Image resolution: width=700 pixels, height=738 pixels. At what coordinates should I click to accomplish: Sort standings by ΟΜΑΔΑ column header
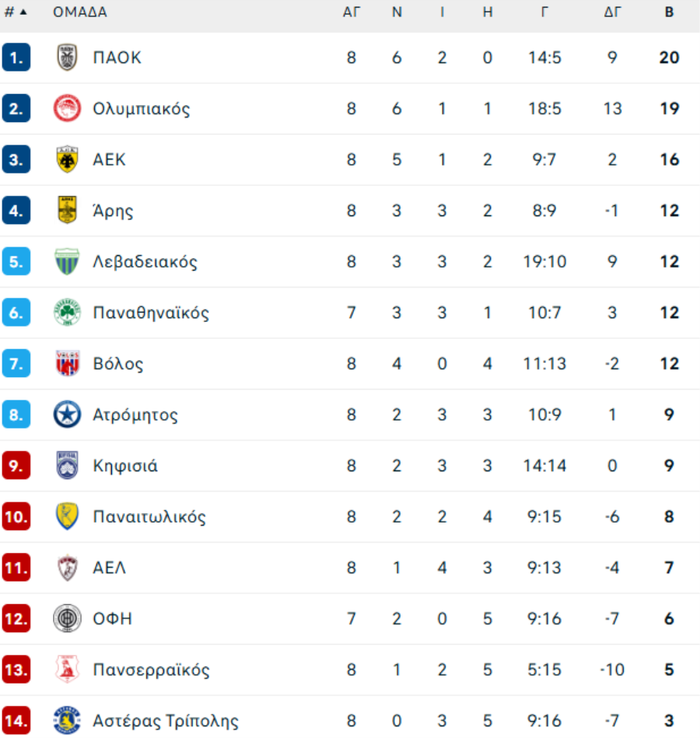(80, 12)
